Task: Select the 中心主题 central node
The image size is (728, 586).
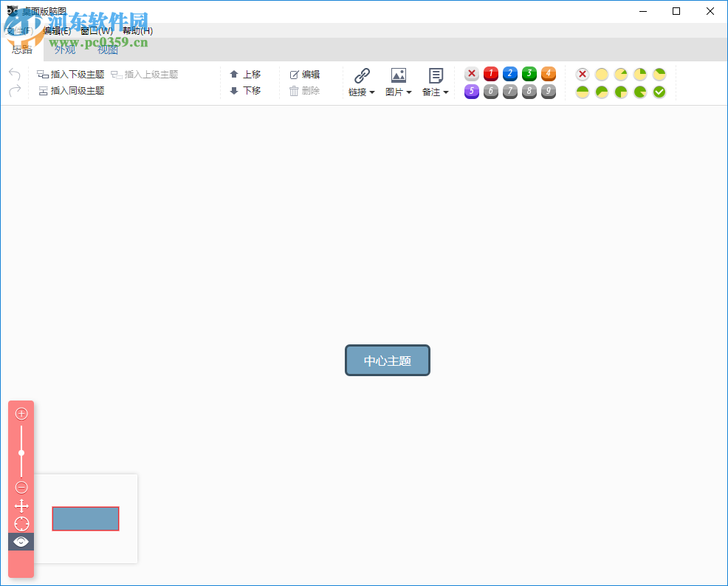Action: pos(388,361)
